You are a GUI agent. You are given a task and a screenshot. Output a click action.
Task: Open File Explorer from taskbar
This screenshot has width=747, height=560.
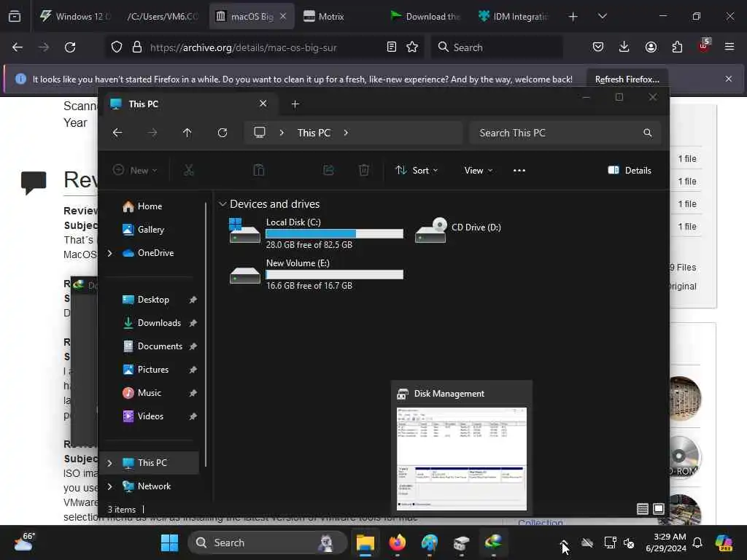point(365,542)
